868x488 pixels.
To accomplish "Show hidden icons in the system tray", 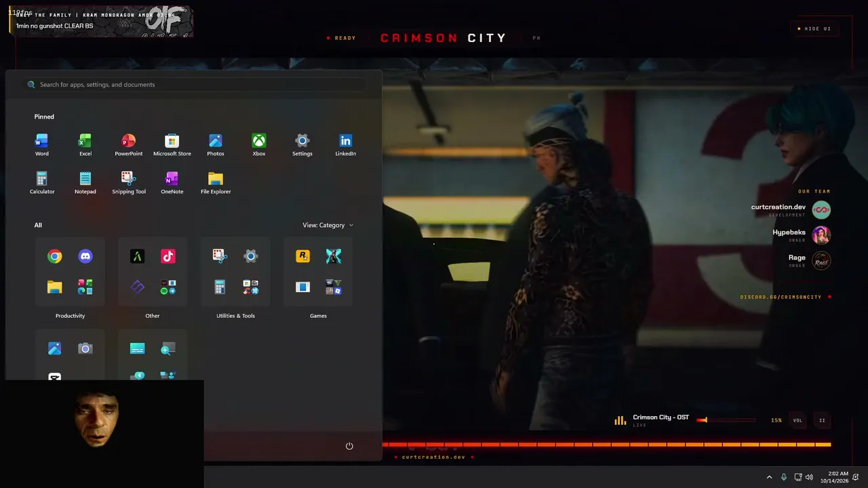I will click(x=769, y=477).
